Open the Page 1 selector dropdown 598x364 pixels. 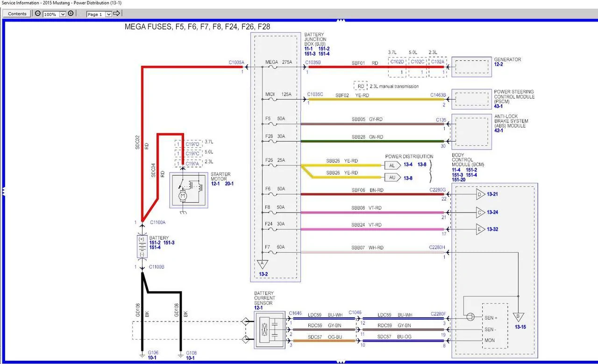108,14
